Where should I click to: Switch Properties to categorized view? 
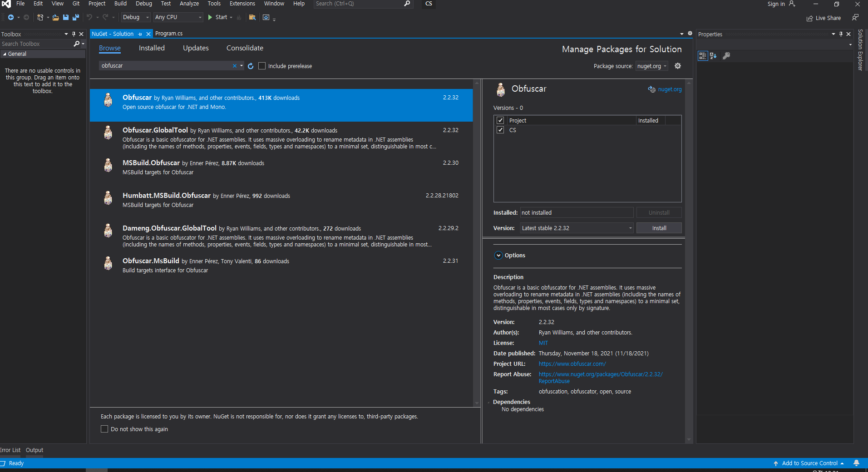(703, 56)
